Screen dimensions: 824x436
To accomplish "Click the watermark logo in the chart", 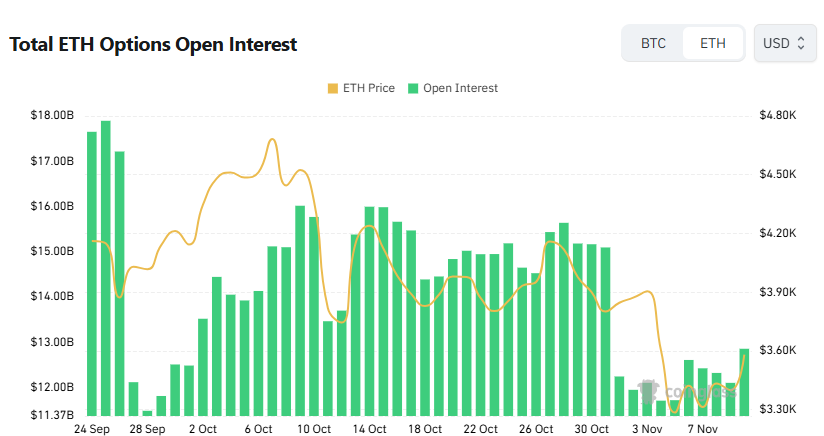I will [647, 391].
